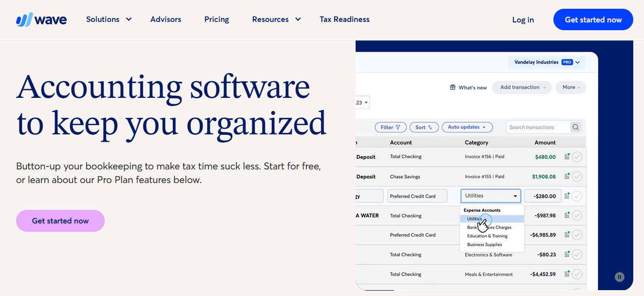Click the -$280.00 amount field
The image size is (644, 296).
tap(543, 196)
